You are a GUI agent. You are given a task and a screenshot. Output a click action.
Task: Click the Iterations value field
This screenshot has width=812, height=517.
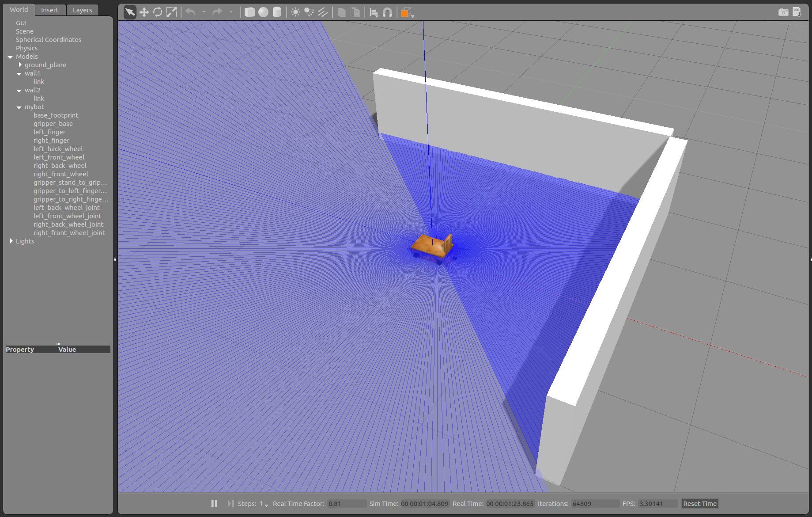click(595, 504)
